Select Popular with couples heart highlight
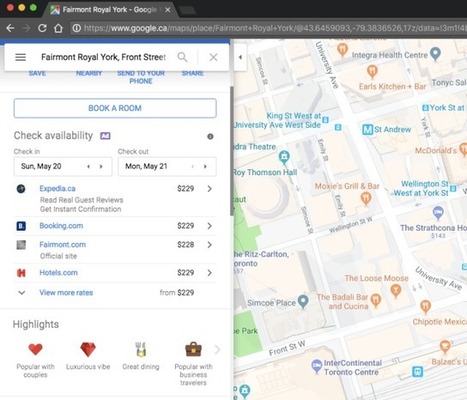The image size is (467, 400). click(35, 349)
